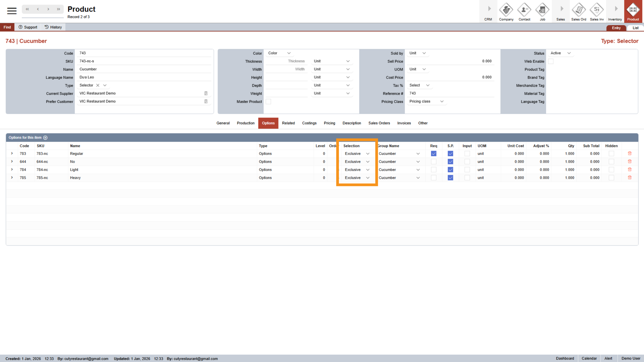Open the hamburger main menu
This screenshot has height=362, width=644.
tap(12, 11)
